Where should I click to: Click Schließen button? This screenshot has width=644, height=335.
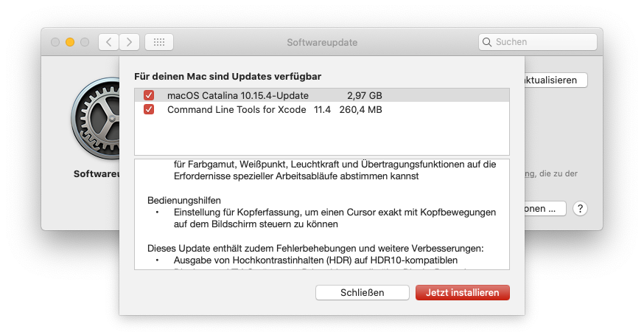(363, 293)
